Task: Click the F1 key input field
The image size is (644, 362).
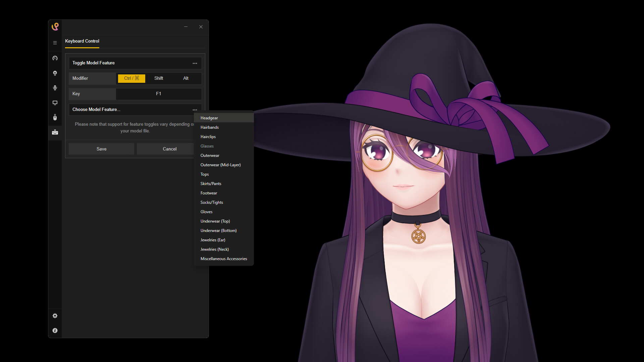Action: (159, 94)
